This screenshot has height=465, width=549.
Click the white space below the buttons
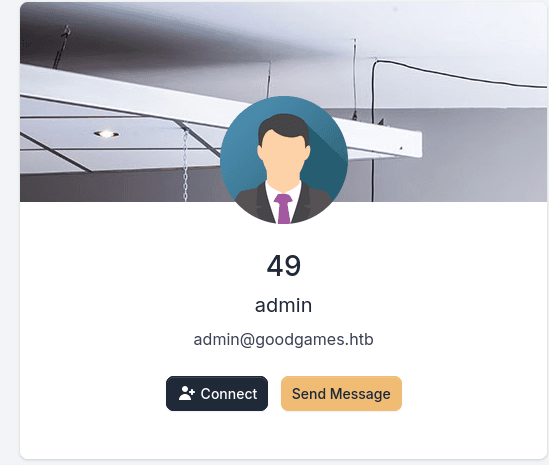[284, 436]
